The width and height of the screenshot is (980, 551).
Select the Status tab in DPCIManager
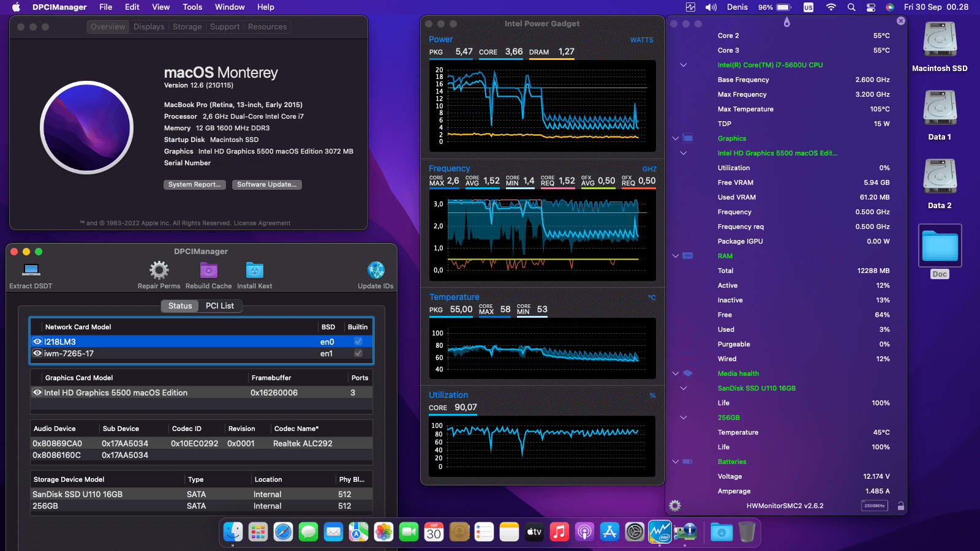(x=180, y=305)
